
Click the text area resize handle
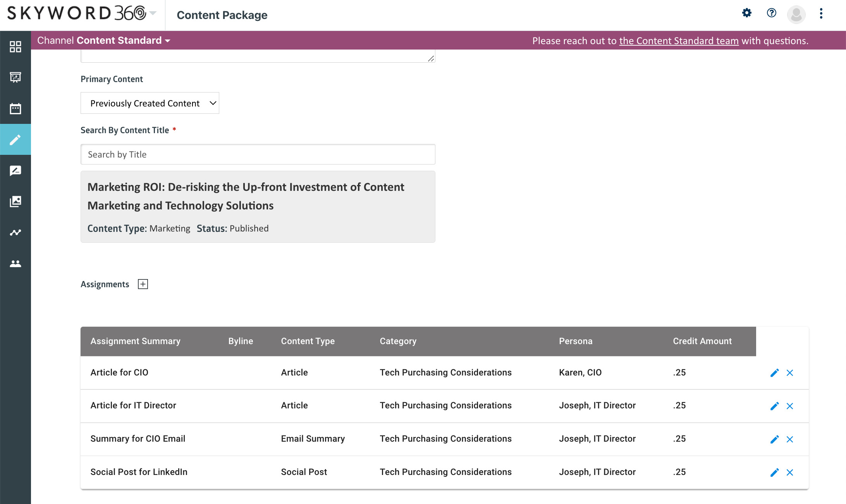coord(431,58)
